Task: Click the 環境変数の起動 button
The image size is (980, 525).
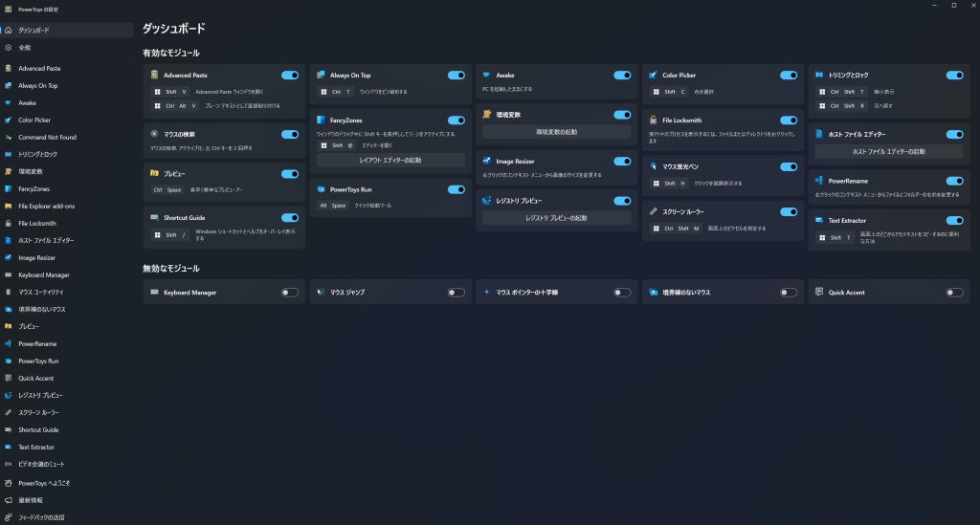Action: tap(557, 132)
